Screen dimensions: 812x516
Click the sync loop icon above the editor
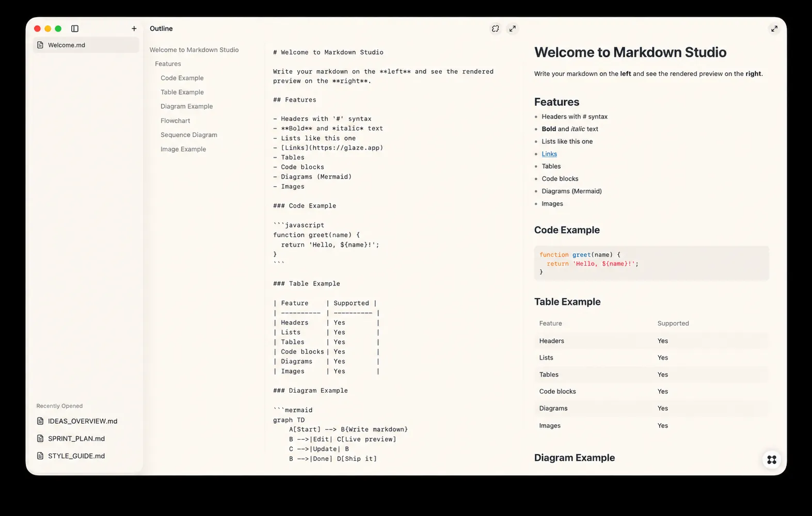pyautogui.click(x=496, y=29)
